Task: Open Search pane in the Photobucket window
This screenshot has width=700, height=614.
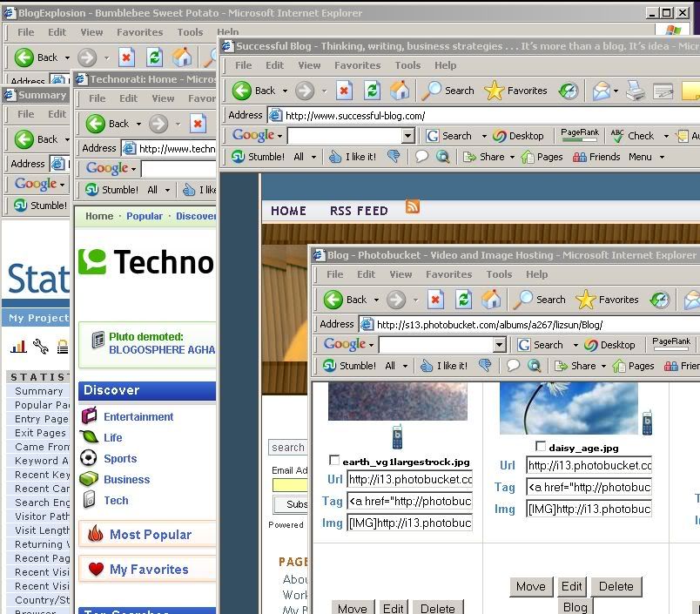Action: (x=539, y=300)
